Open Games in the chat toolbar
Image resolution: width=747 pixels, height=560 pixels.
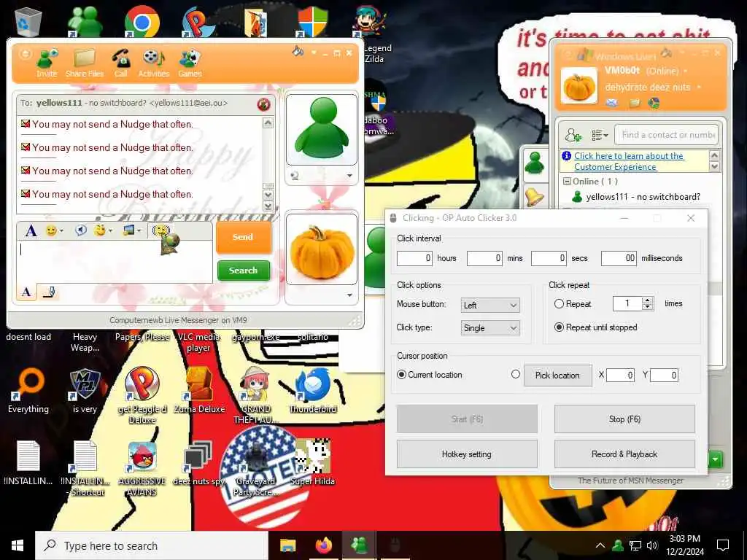click(x=190, y=63)
